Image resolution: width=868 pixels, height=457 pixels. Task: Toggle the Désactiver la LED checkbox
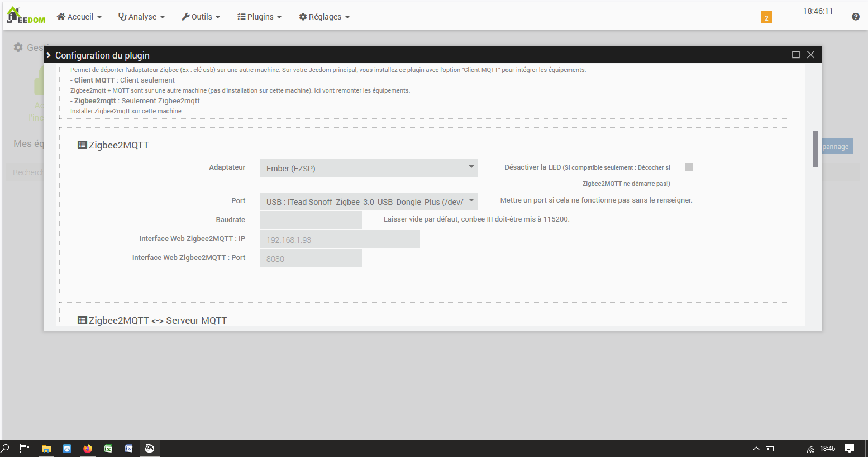[689, 167]
